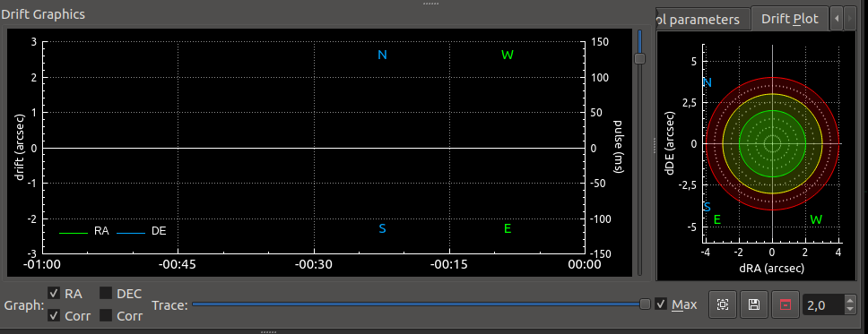Uncheck the Max checkbox

click(660, 304)
